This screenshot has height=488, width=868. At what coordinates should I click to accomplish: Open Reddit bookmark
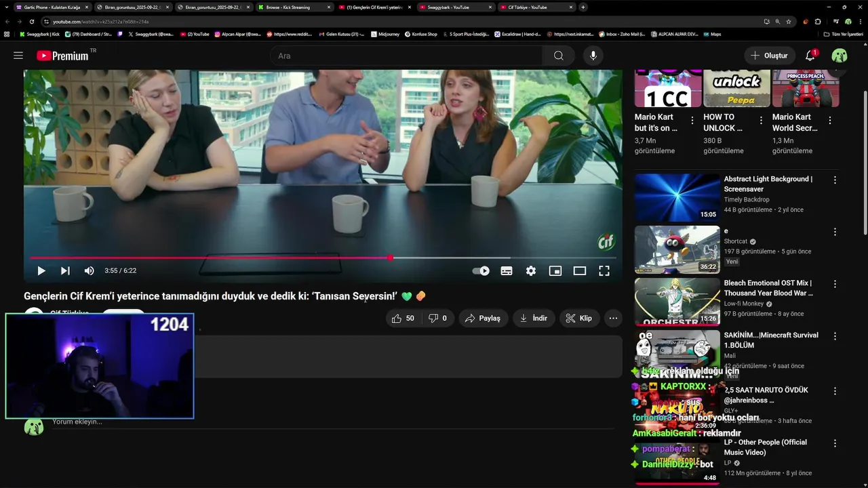[x=290, y=34]
